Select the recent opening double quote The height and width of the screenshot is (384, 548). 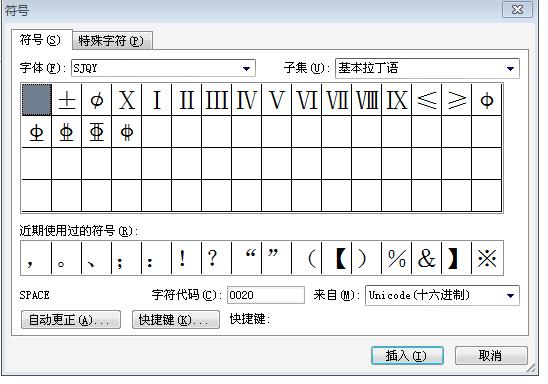[x=247, y=258]
